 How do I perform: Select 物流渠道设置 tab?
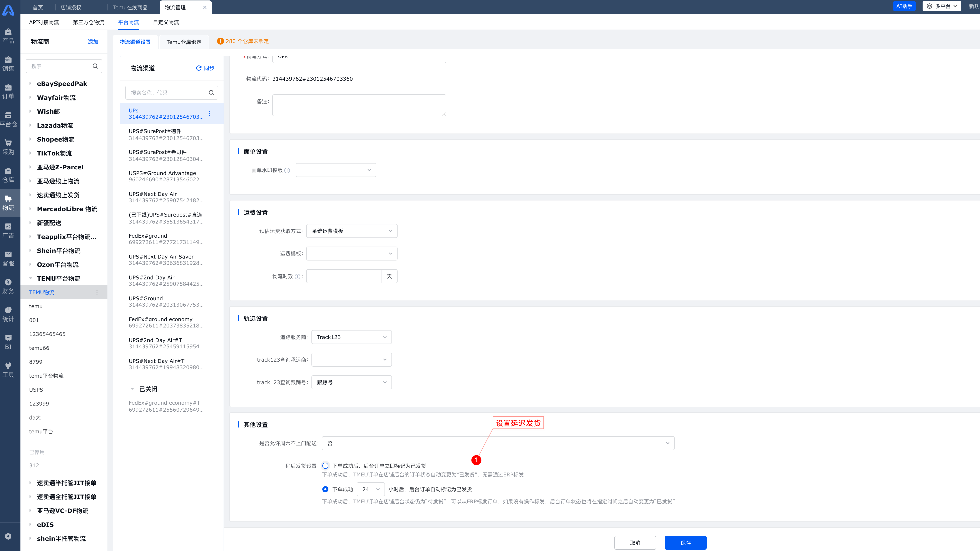[x=135, y=42]
